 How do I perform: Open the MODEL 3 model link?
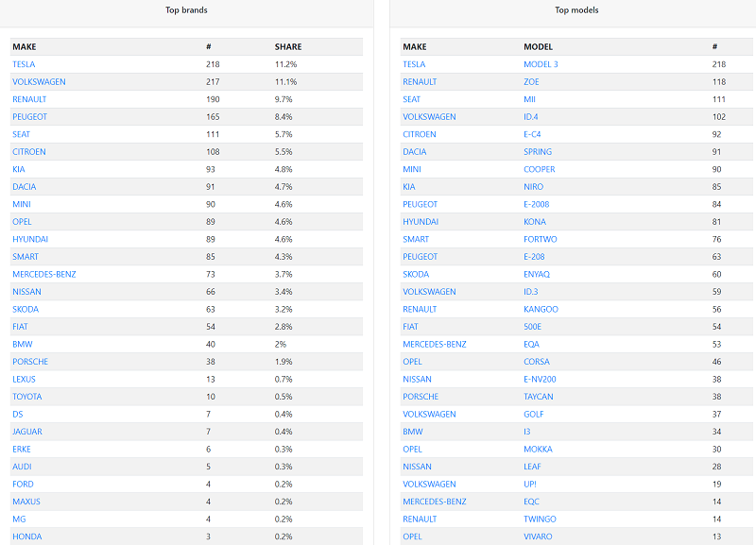point(541,64)
